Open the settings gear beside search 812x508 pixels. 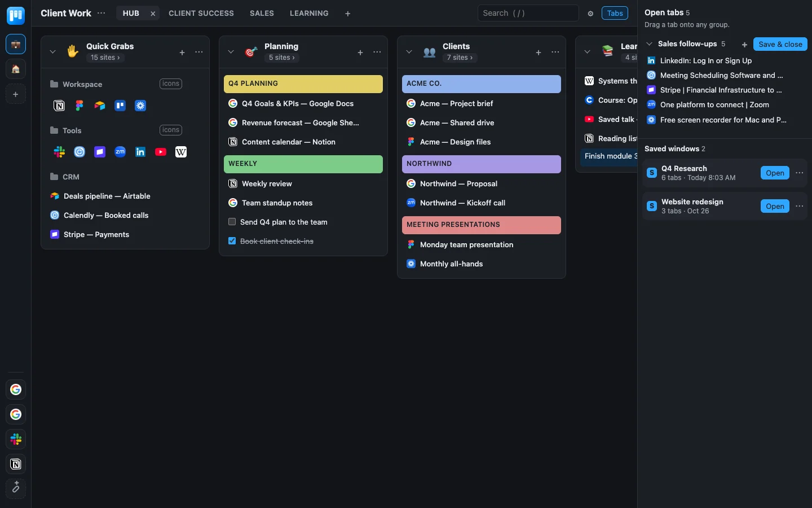point(590,14)
